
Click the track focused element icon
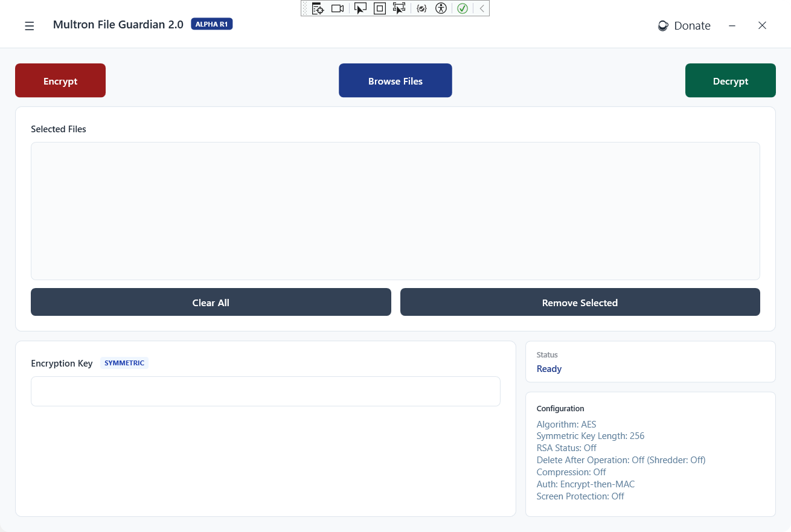point(399,8)
